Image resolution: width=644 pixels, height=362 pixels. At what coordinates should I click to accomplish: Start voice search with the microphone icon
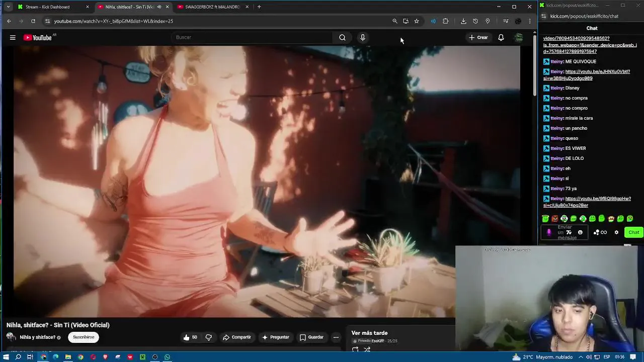click(x=362, y=37)
